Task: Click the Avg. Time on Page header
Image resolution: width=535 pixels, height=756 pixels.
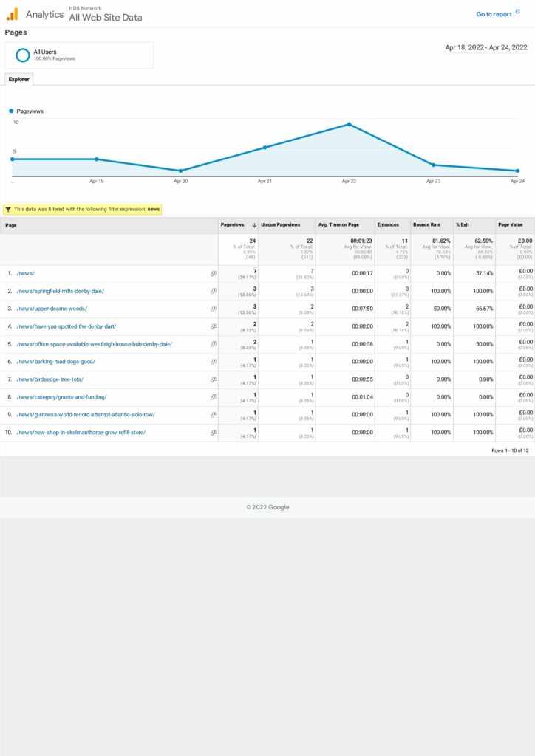Action: click(x=338, y=224)
